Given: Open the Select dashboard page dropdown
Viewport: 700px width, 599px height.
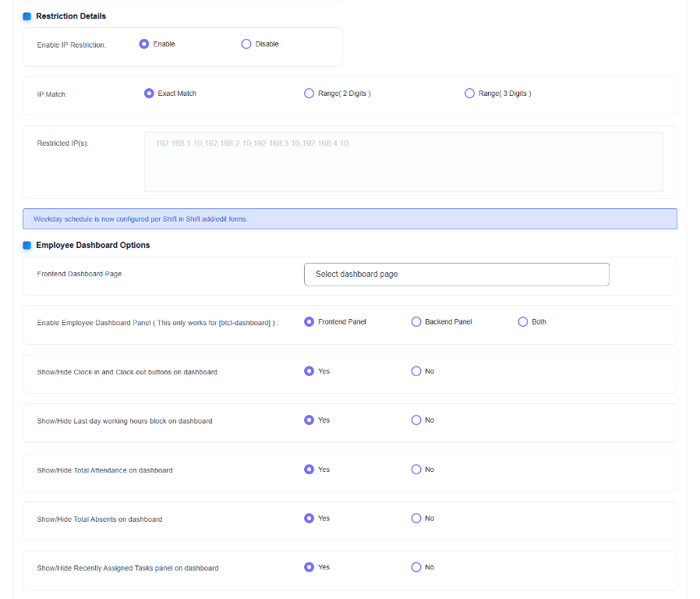Looking at the screenshot, I should pyautogui.click(x=456, y=275).
